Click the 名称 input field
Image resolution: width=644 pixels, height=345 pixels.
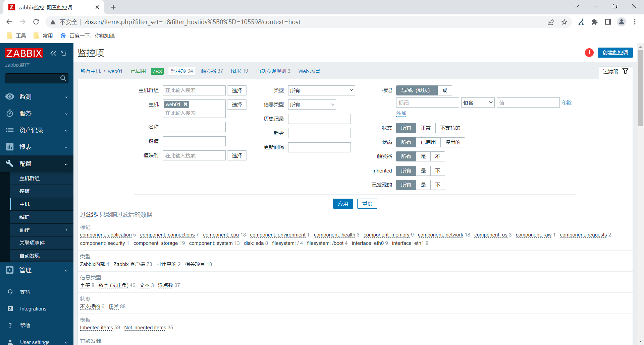[194, 127]
